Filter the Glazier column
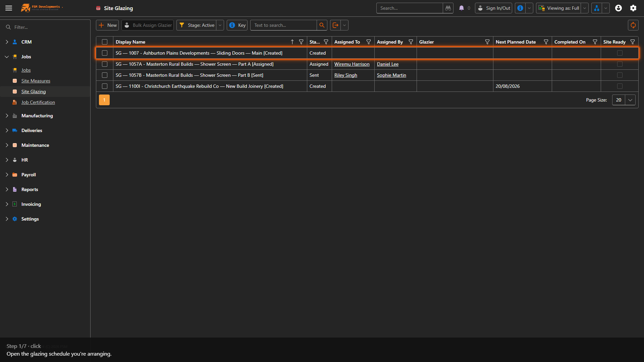Viewport: 644px width, 362px height. 487,42
